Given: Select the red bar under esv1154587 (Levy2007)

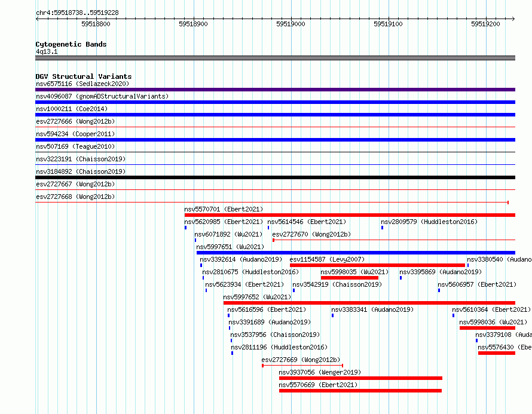Looking at the screenshot, I should point(378,265).
